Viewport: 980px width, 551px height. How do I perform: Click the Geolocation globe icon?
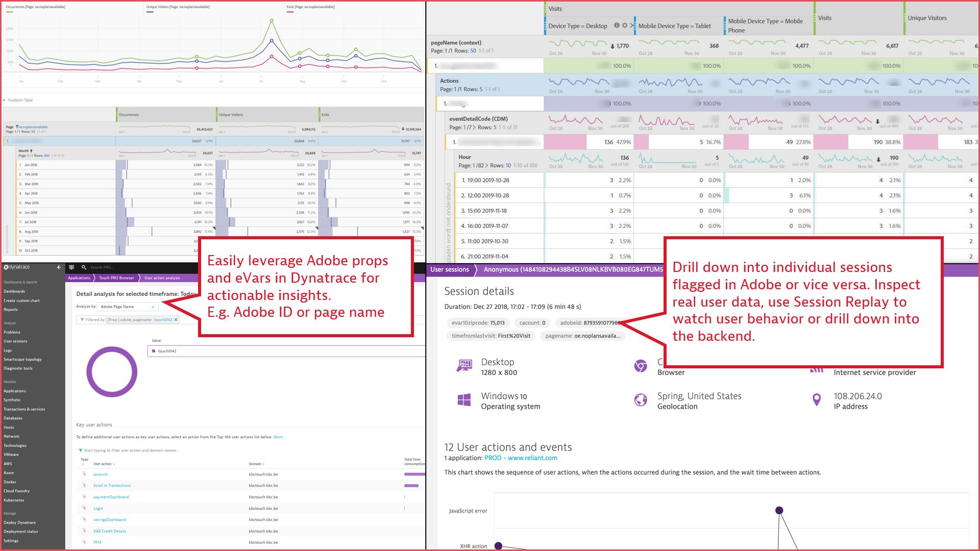pos(641,400)
